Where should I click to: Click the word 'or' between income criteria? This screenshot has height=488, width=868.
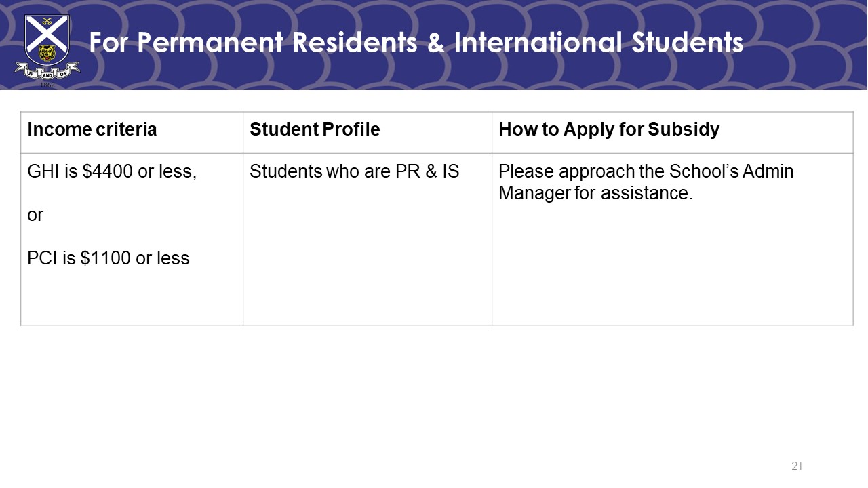pyautogui.click(x=35, y=216)
